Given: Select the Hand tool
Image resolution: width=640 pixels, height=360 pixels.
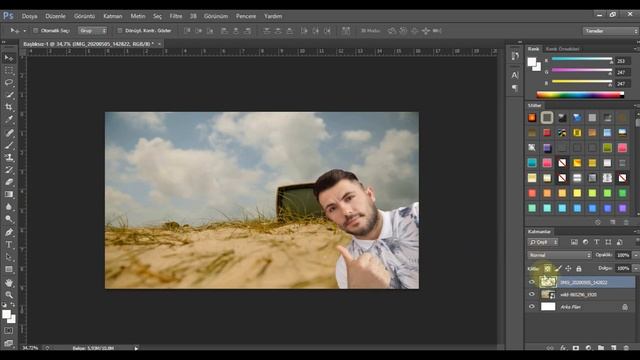Looking at the screenshot, I should tap(9, 282).
